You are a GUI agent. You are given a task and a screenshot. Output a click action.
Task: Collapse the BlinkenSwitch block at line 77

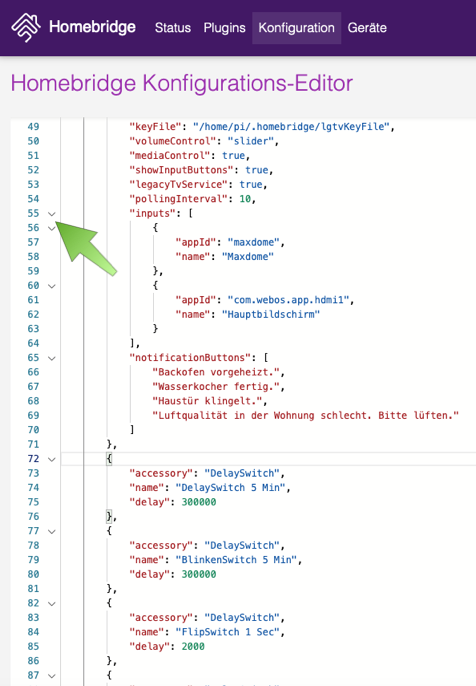52,532
